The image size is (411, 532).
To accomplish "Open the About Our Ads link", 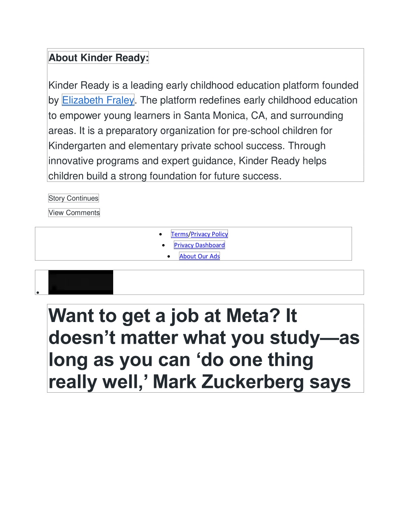I will coord(199,256).
